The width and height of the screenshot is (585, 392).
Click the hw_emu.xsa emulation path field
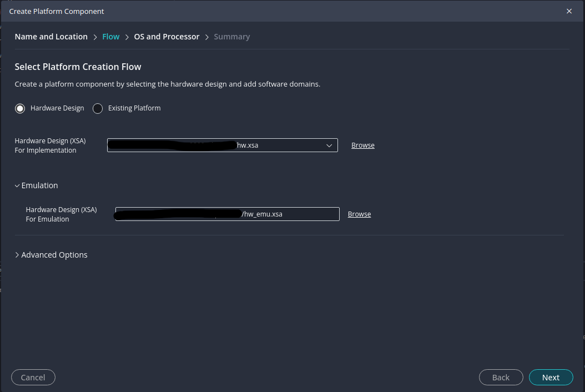click(x=227, y=214)
